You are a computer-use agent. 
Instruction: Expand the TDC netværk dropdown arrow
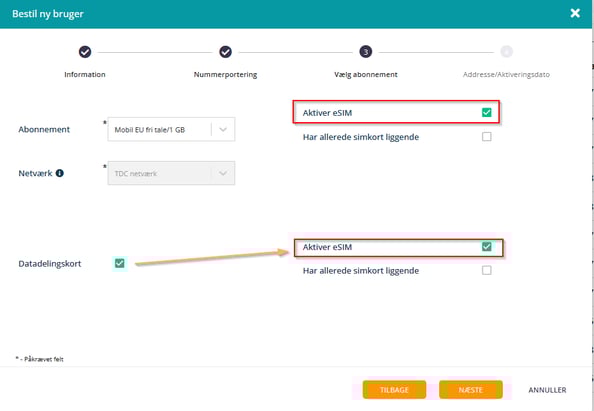pyautogui.click(x=223, y=173)
